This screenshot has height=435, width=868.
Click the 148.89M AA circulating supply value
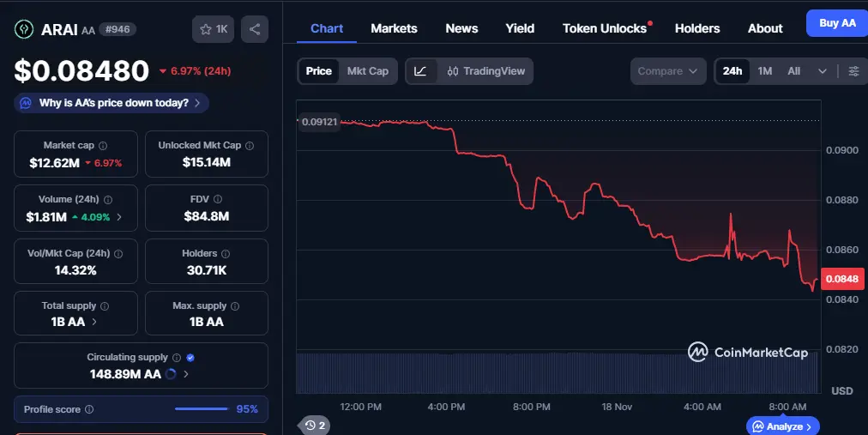tap(125, 374)
